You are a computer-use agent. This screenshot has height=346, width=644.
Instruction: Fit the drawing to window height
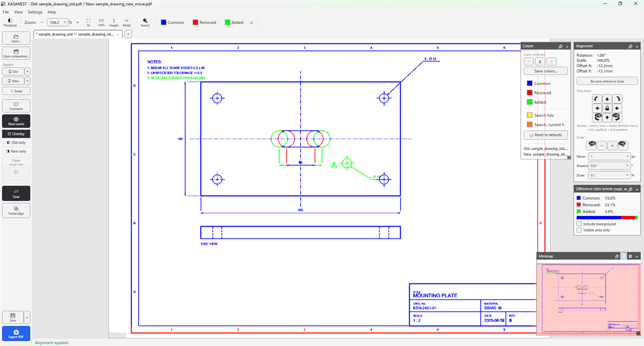click(114, 22)
